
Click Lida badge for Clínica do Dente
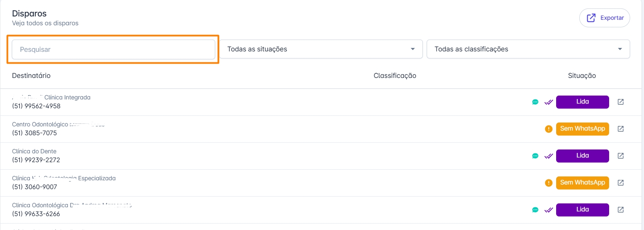coord(582,156)
